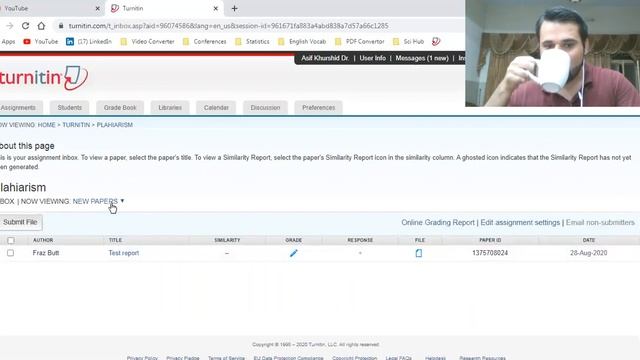Click PLAHIARISM in the breadcrumb
The image size is (640, 360).
(x=115, y=125)
